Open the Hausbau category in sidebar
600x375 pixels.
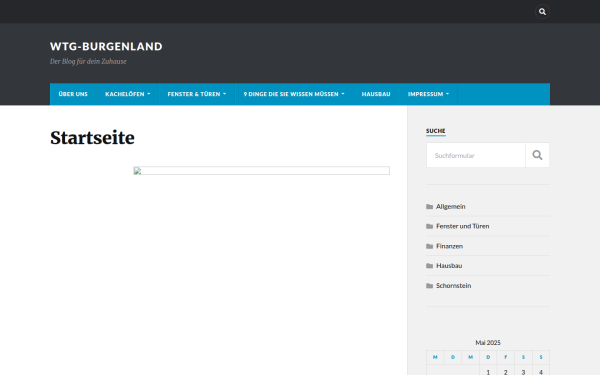[449, 266]
